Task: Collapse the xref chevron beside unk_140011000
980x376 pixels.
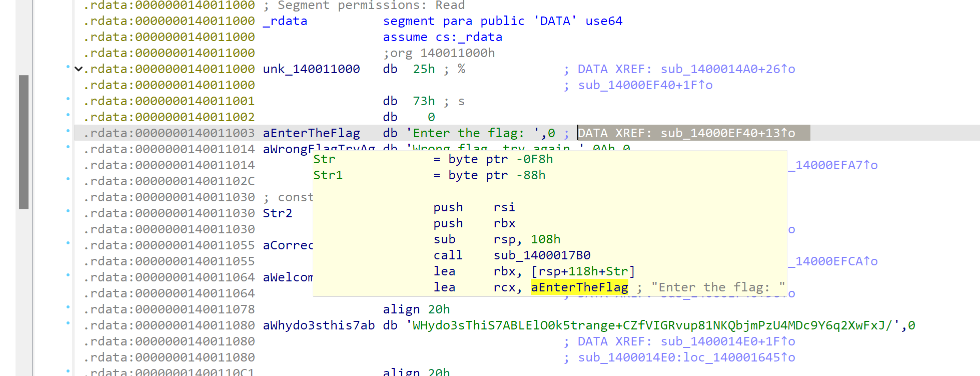Action: 79,69
